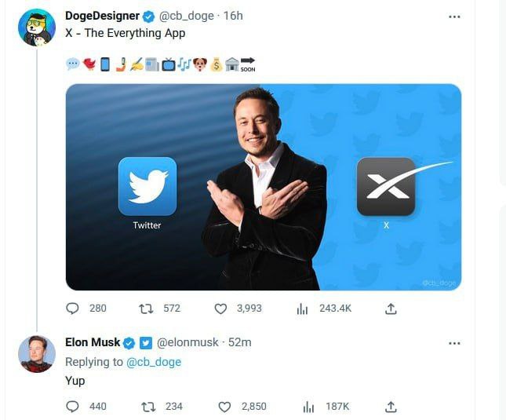Open more options menu for 'Yup' reply
Image resolution: width=506 pixels, height=420 pixels.
pyautogui.click(x=454, y=343)
